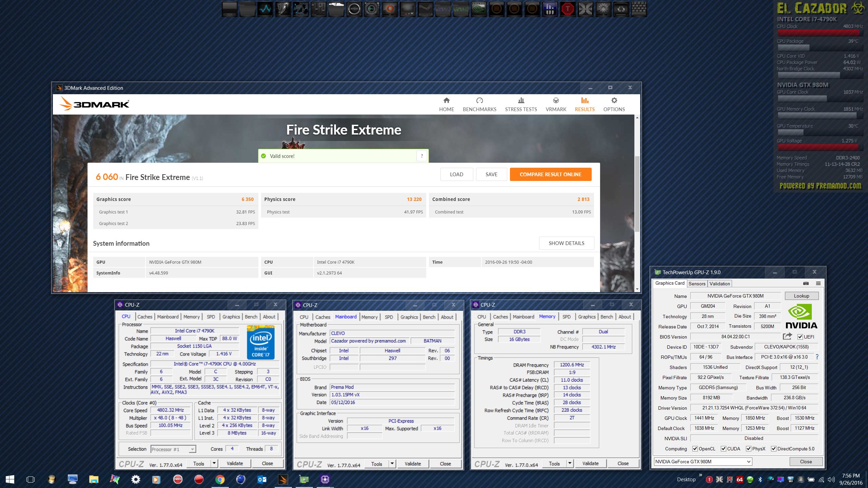Click the Bus Interface question mark in GPU-Z
The height and width of the screenshot is (488, 868).
click(817, 357)
